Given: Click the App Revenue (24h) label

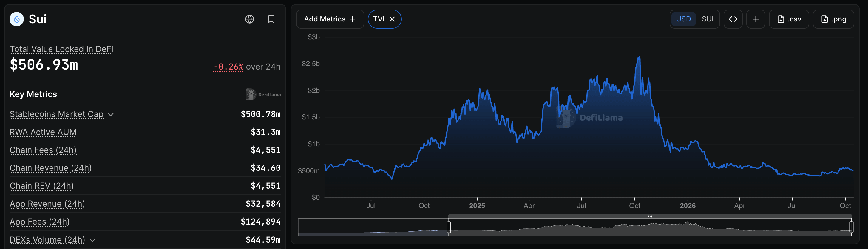Looking at the screenshot, I should click(47, 204).
